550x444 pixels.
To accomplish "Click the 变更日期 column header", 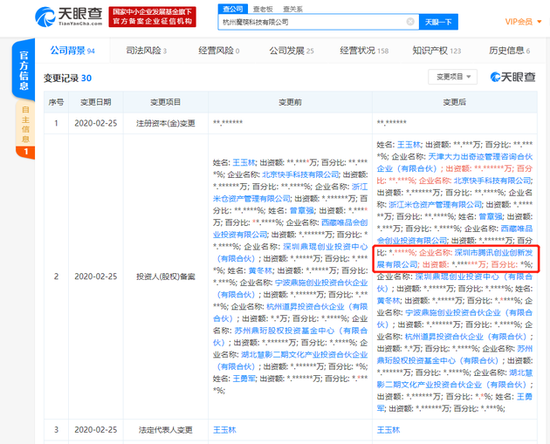I will (96, 102).
